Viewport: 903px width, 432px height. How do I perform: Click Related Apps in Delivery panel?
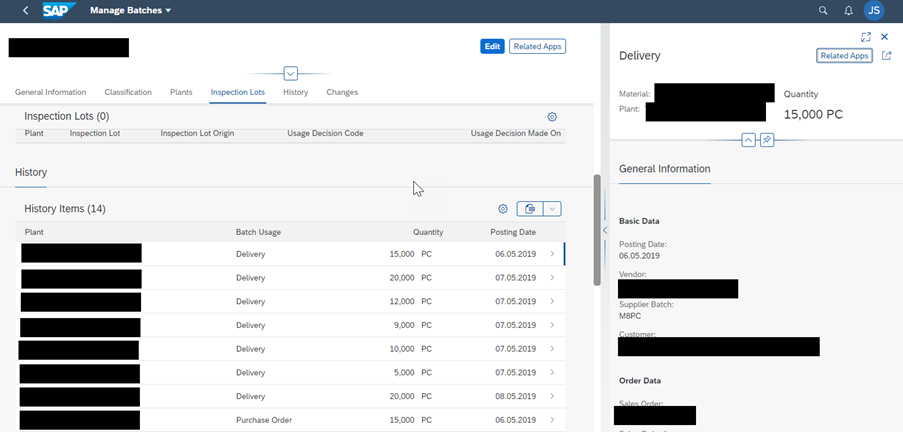[x=844, y=56]
